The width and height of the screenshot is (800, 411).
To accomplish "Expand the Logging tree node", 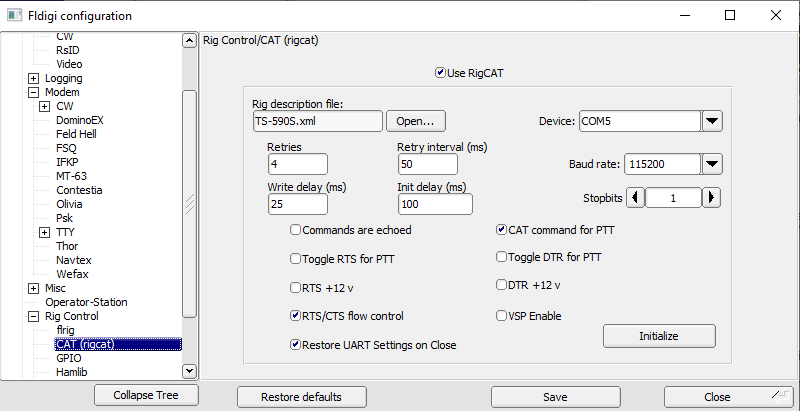I will 34,79.
